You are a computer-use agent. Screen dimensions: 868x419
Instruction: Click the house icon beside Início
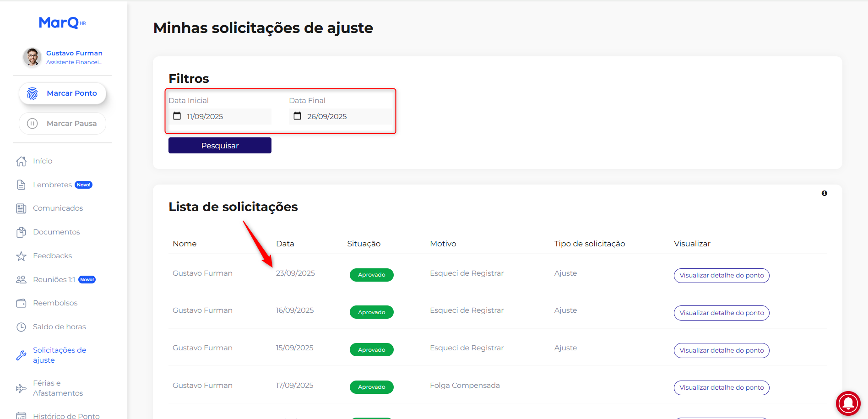pos(21,161)
